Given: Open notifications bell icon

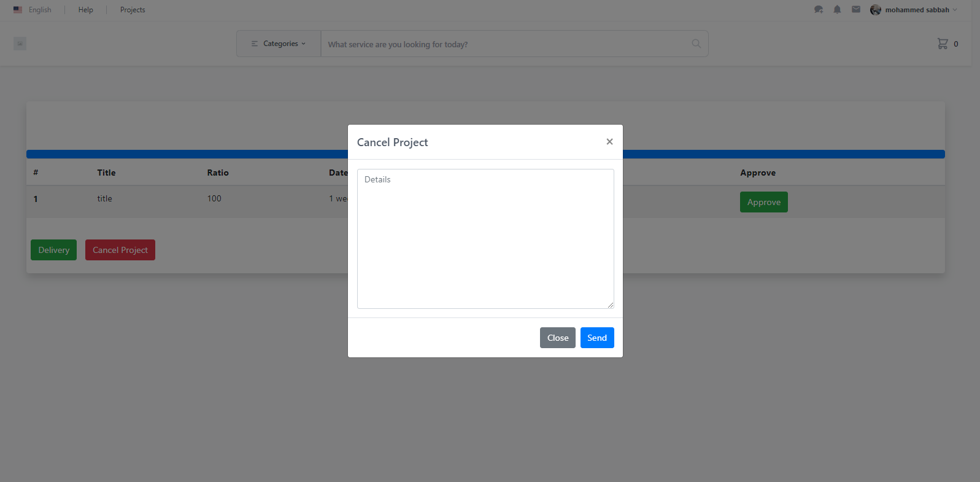Looking at the screenshot, I should (x=837, y=10).
